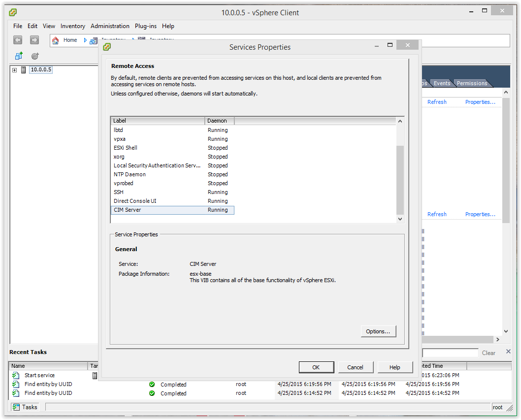Select the lbtd service row
The width and height of the screenshot is (521, 420).
click(x=172, y=130)
